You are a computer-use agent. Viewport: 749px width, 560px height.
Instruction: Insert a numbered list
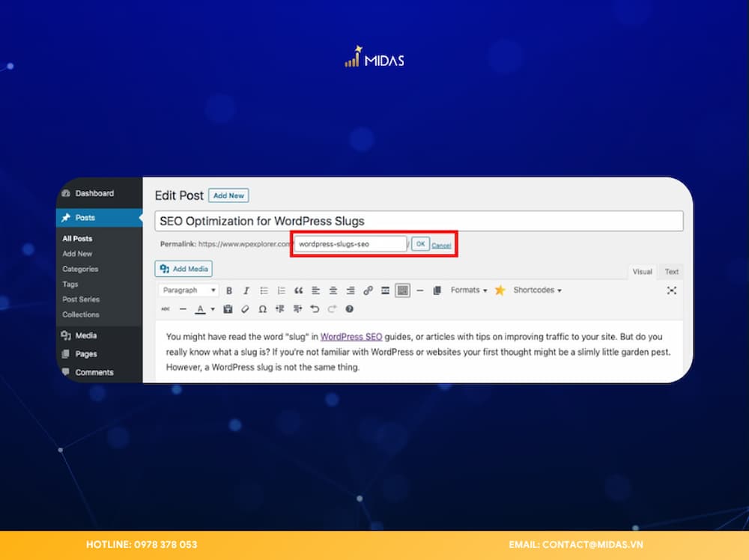click(281, 290)
